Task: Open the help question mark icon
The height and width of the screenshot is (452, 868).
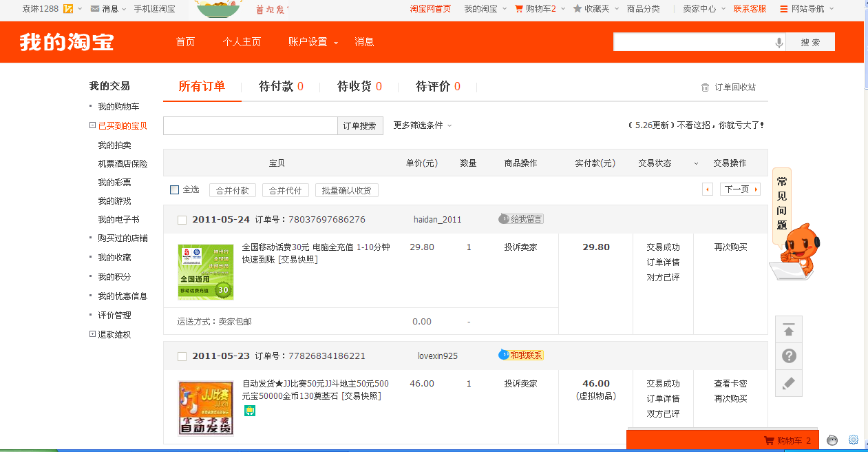Action: (789, 356)
